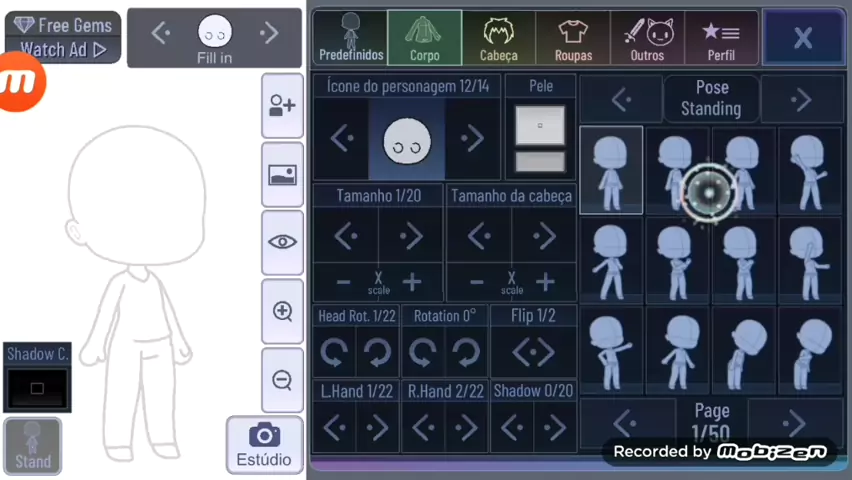Open the Roupas tab
Screen dimensions: 852x480
[573, 38]
